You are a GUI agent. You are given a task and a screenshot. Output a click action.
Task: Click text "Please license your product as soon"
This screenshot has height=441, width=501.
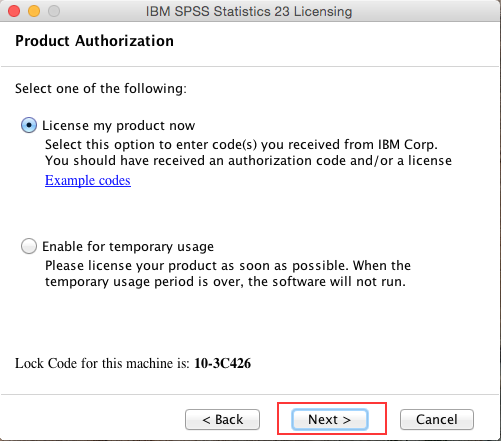pyautogui.click(x=153, y=266)
